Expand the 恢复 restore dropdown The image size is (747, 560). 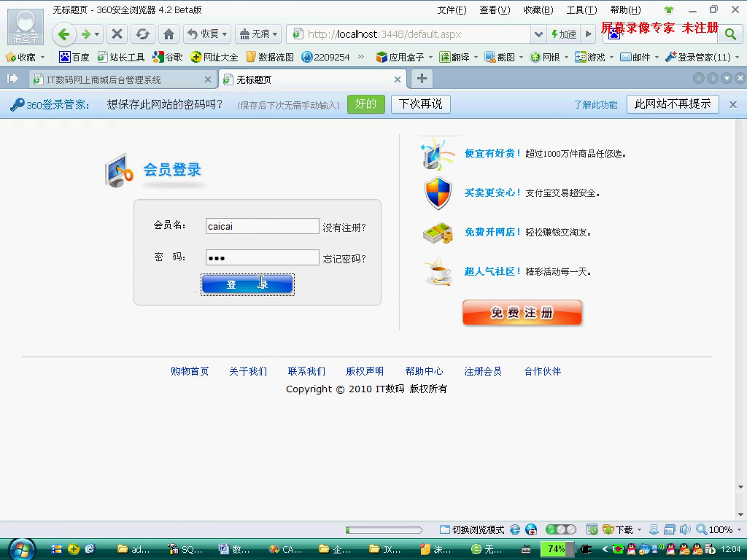click(206, 34)
